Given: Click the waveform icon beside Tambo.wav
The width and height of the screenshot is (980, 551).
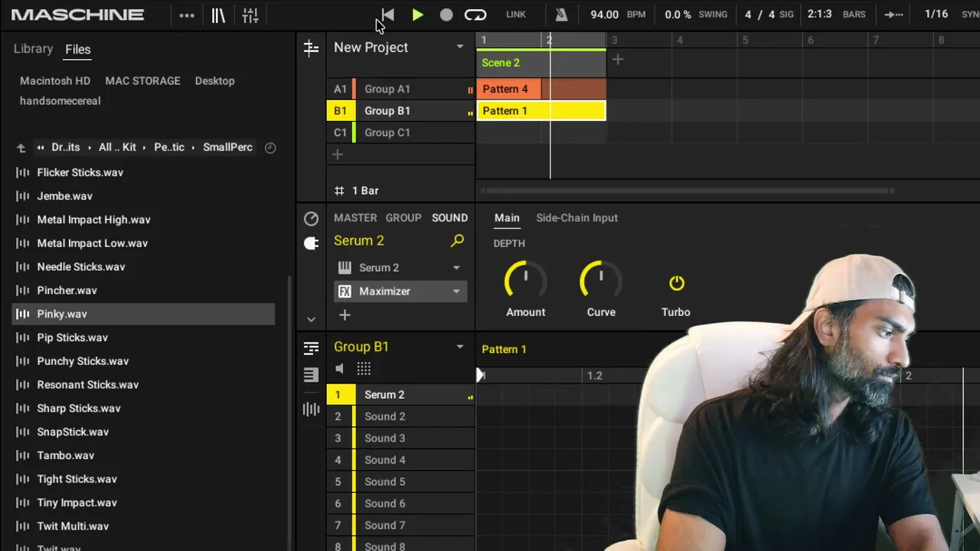Looking at the screenshot, I should point(23,455).
